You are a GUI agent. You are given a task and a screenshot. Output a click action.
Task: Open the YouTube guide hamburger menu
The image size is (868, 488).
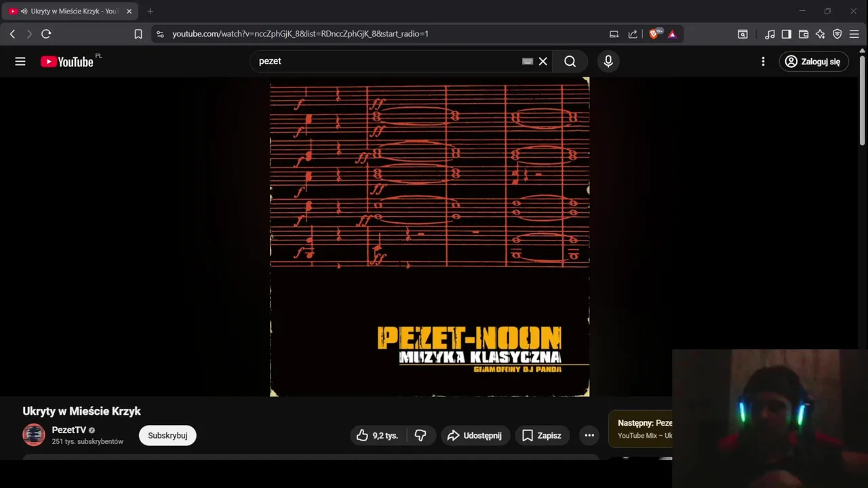pyautogui.click(x=20, y=62)
